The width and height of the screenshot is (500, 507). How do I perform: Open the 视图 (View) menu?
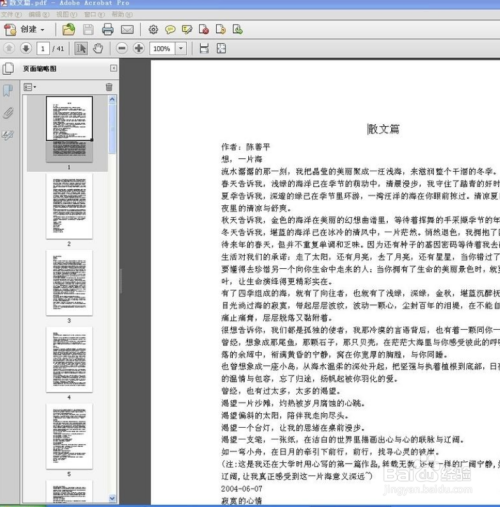pos(66,14)
